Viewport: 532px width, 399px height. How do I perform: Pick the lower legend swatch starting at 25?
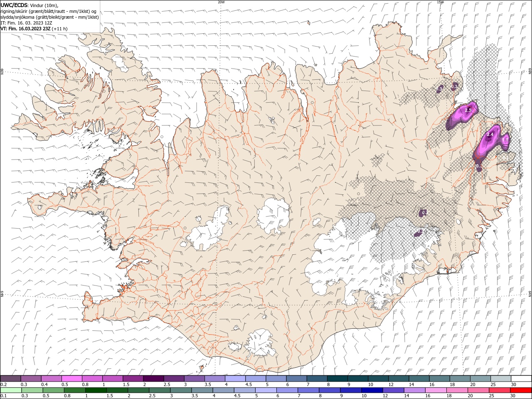[500, 390]
